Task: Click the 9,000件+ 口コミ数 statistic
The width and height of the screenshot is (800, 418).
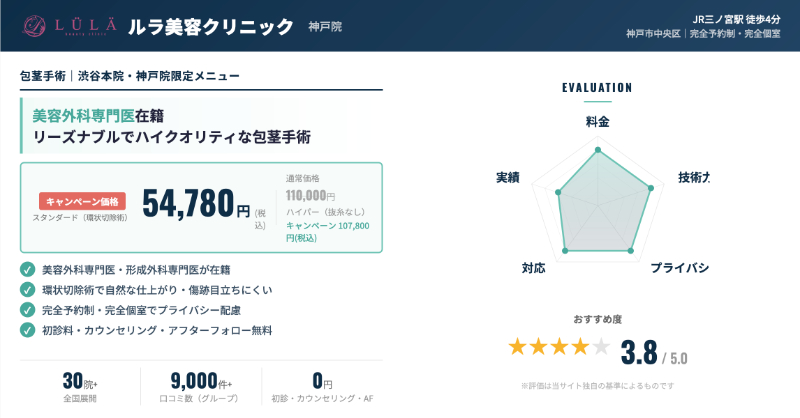Action: tap(200, 387)
